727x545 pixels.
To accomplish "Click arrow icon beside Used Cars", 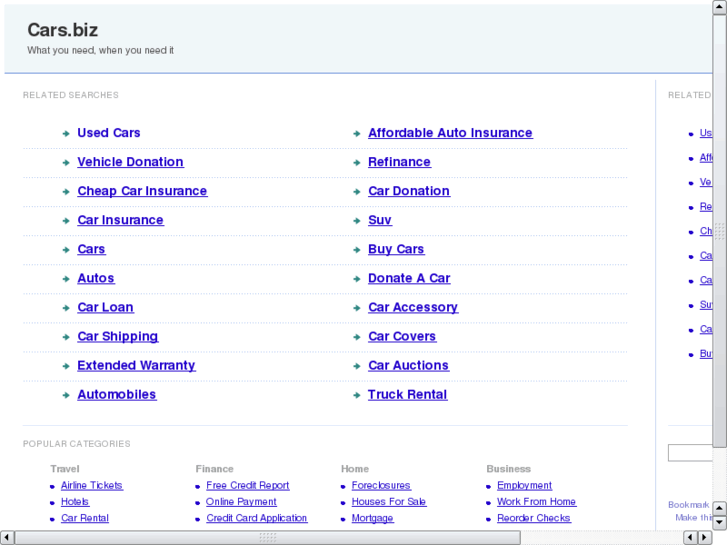I will [66, 134].
